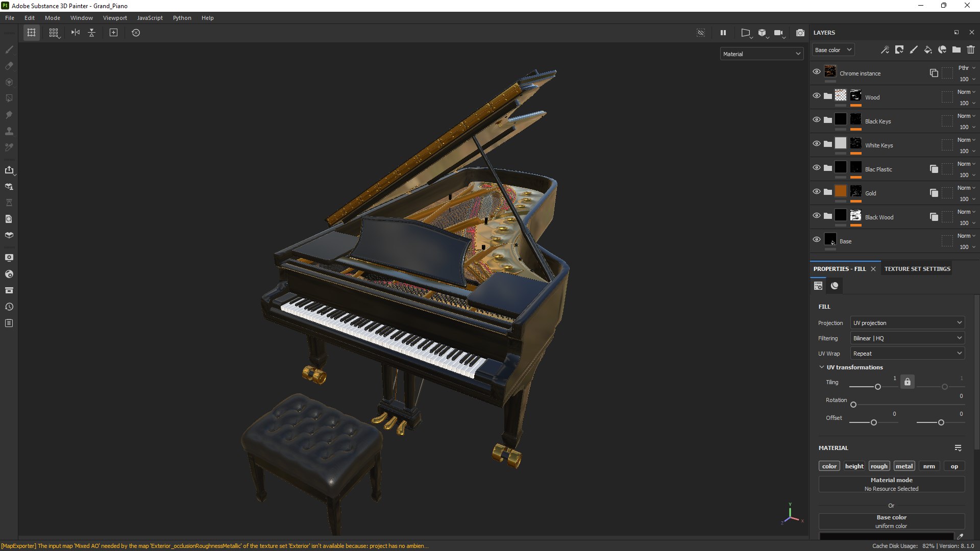Select the Material picker tool
This screenshot has height=551, width=980.
coord(9,147)
